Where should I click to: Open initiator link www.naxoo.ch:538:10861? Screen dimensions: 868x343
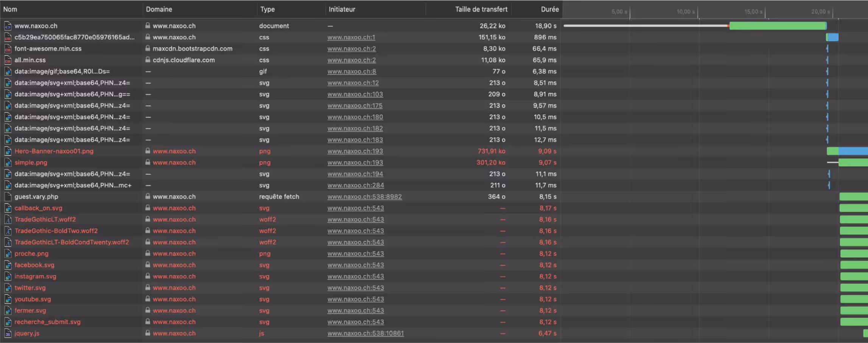pos(366,333)
